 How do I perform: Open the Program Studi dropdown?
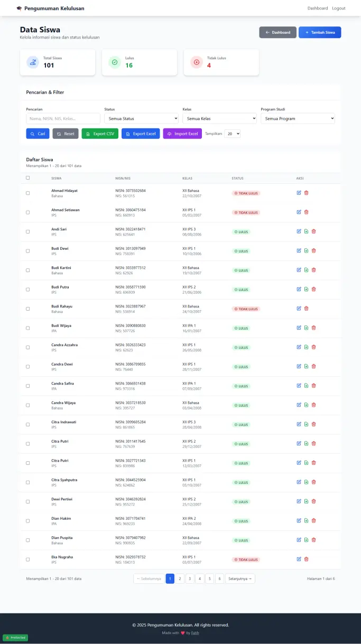click(x=298, y=119)
